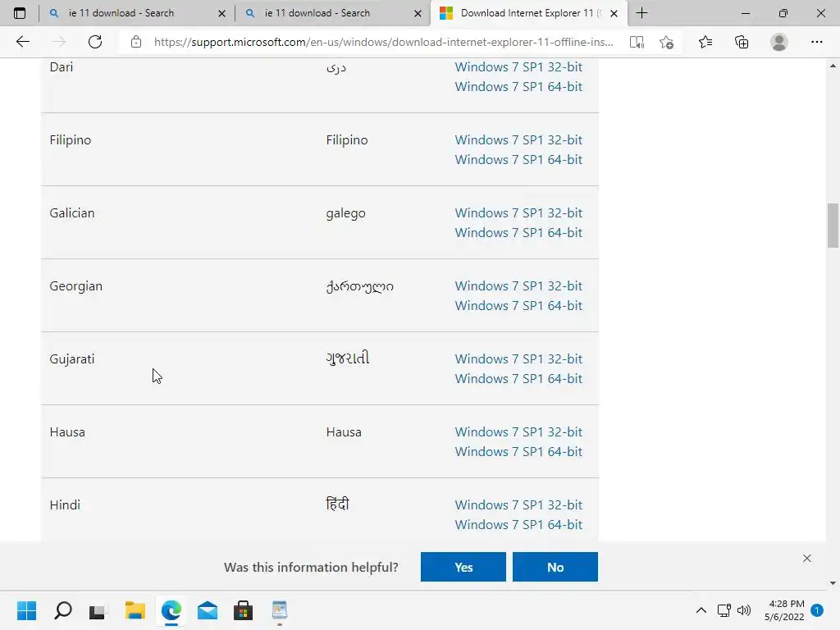Screen dimensions: 840x630
Task: Click scrollbar down arrow
Action: [833, 583]
